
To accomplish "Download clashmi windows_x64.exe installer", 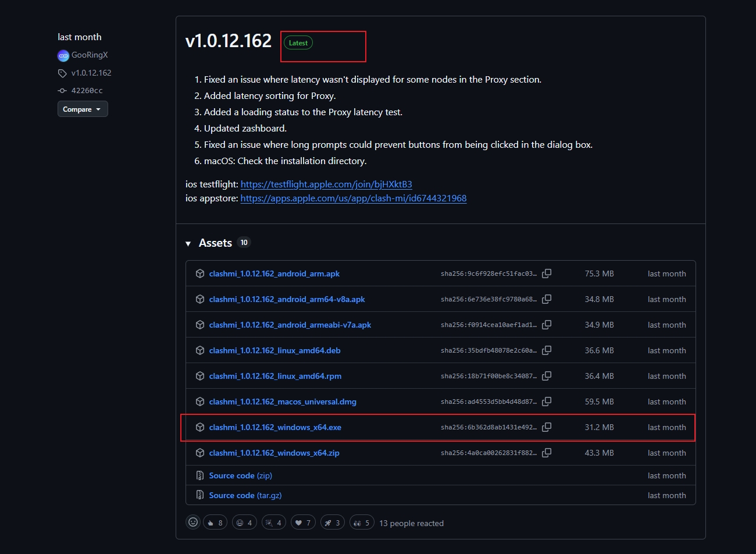I will [275, 427].
